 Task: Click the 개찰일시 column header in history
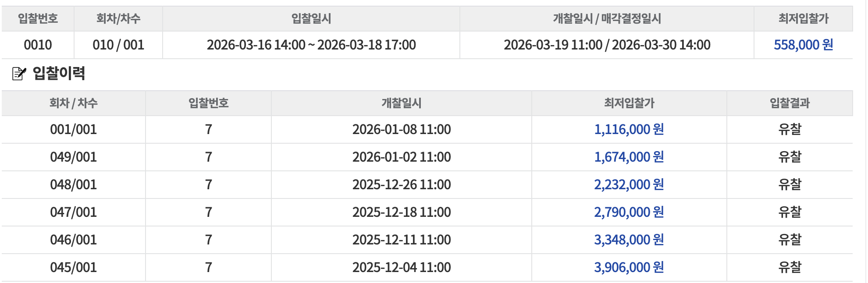(x=401, y=103)
